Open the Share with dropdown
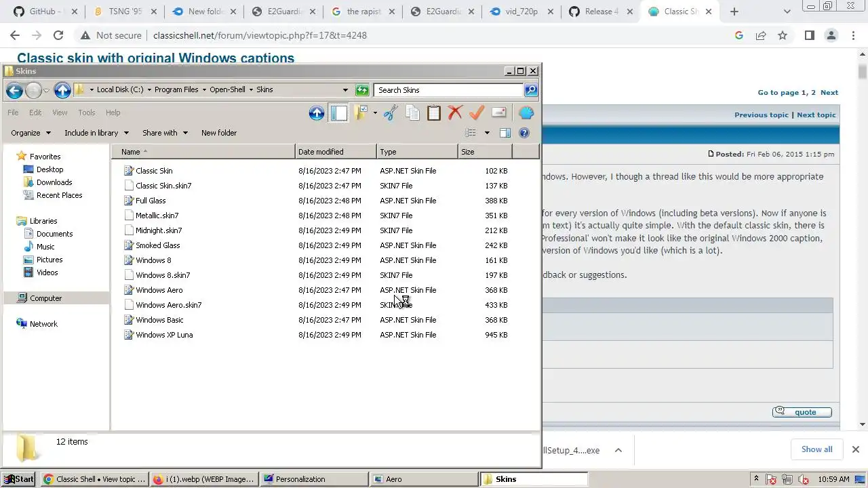 point(165,133)
